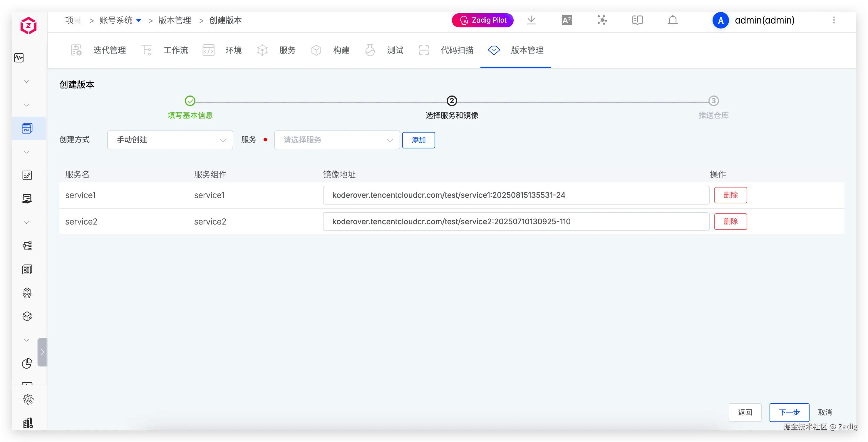Open the system settings gear icon
The image size is (868, 442).
coord(28,399)
